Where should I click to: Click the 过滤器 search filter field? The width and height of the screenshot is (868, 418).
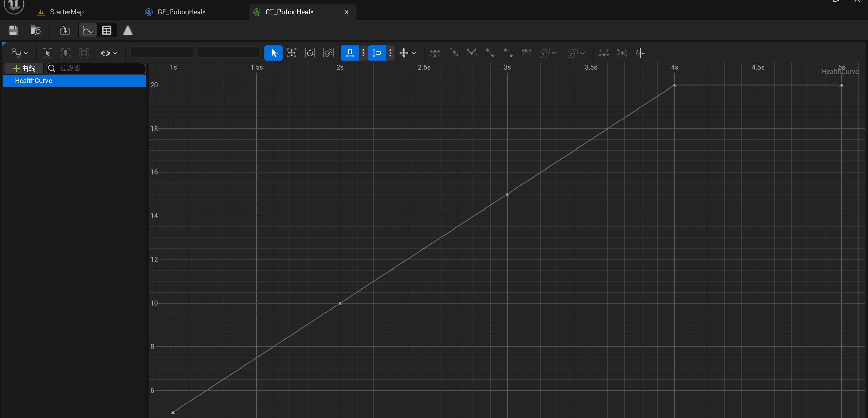[96, 68]
